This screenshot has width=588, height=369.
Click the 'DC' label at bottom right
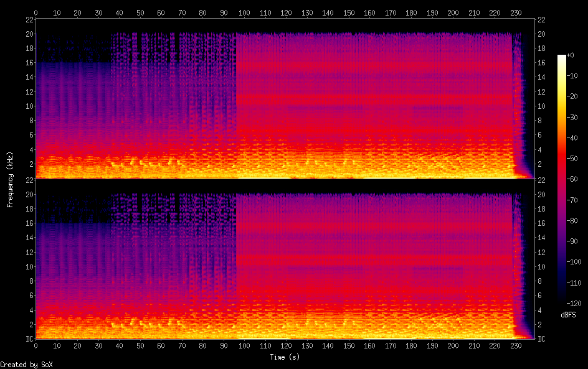point(541,339)
